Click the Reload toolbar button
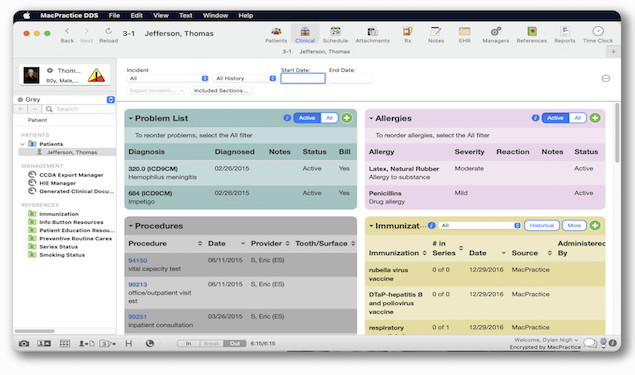The width and height of the screenshot is (635, 375). [x=109, y=35]
